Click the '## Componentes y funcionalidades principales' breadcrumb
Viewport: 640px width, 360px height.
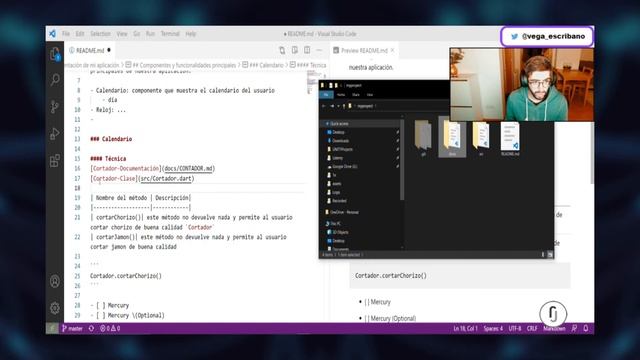point(180,65)
